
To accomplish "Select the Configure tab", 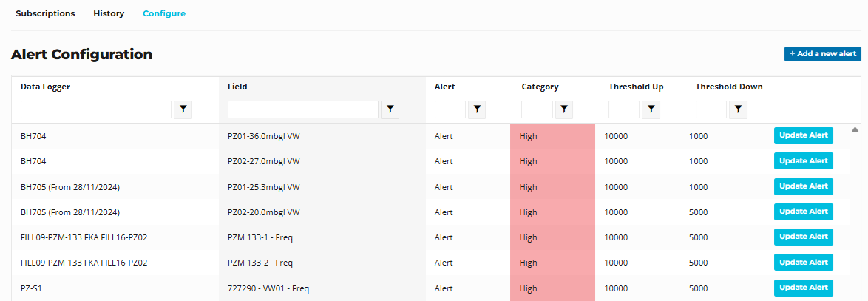I will click(x=164, y=13).
